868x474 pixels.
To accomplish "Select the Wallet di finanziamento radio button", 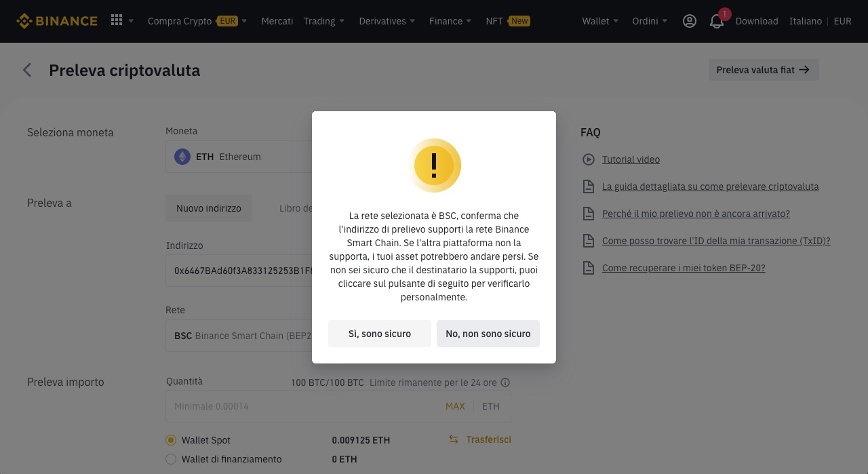I will [171, 459].
